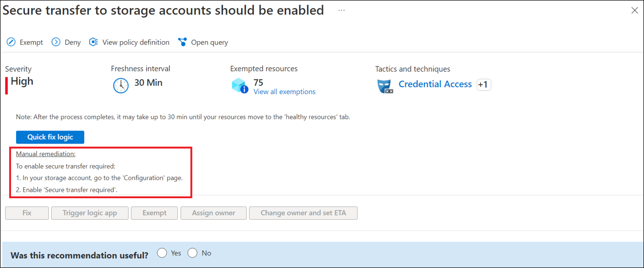Image resolution: width=644 pixels, height=268 pixels.
Task: Click the Quick fix logic button
Action: click(x=50, y=137)
